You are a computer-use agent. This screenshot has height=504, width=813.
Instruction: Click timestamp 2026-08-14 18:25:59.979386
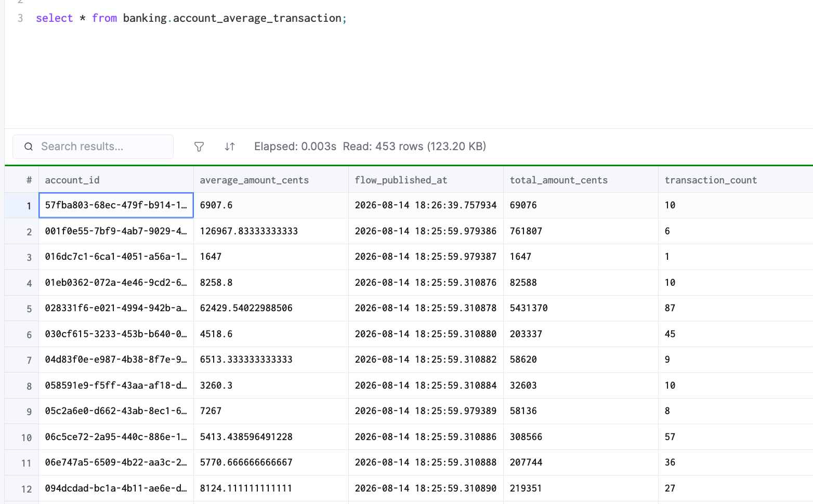click(426, 231)
